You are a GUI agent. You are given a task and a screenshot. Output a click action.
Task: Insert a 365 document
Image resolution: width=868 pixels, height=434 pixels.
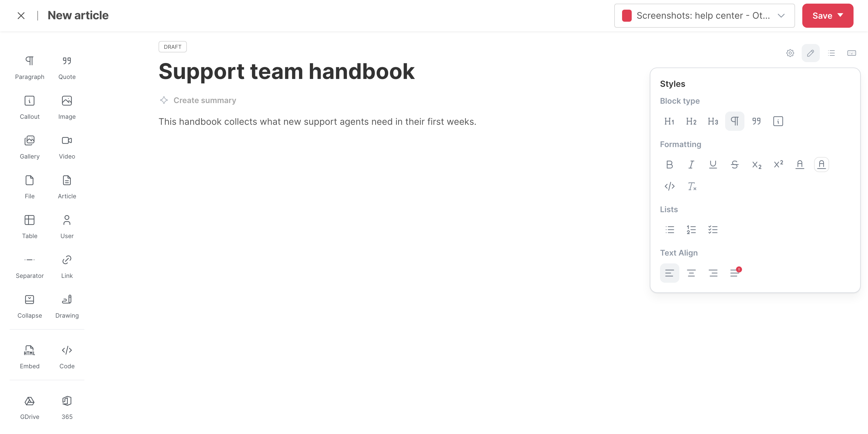pos(67,407)
